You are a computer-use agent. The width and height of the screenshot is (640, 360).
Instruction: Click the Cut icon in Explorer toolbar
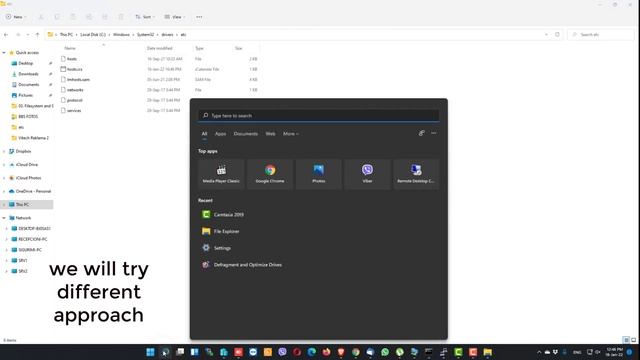41,17
